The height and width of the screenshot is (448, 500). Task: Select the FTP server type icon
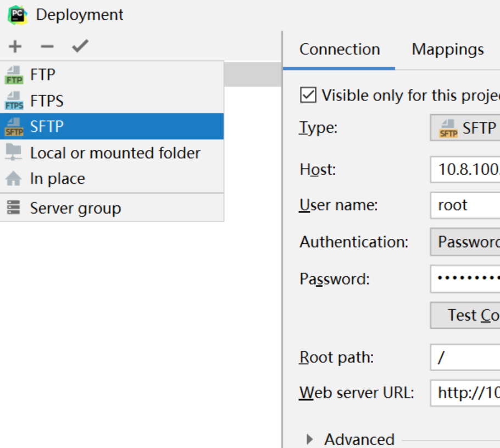pyautogui.click(x=14, y=75)
